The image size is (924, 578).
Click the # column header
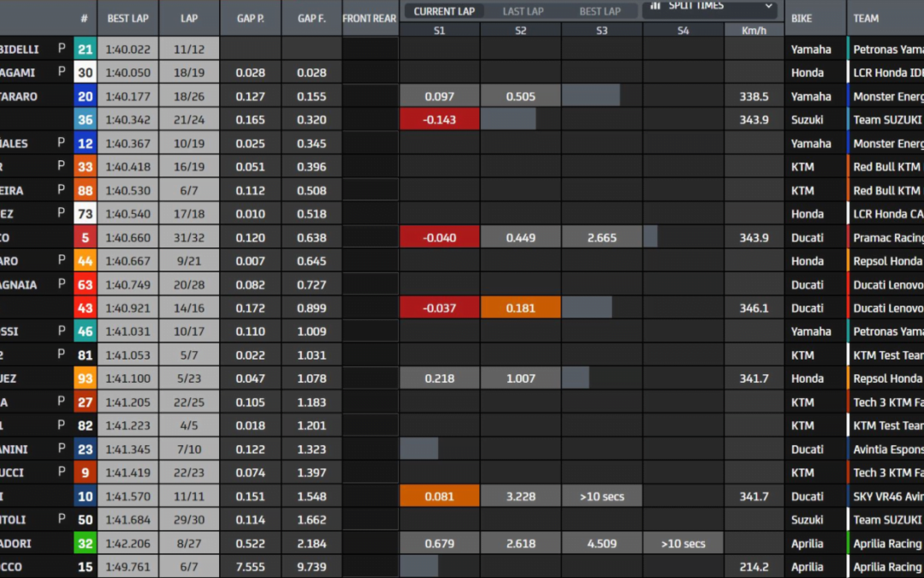(x=84, y=18)
